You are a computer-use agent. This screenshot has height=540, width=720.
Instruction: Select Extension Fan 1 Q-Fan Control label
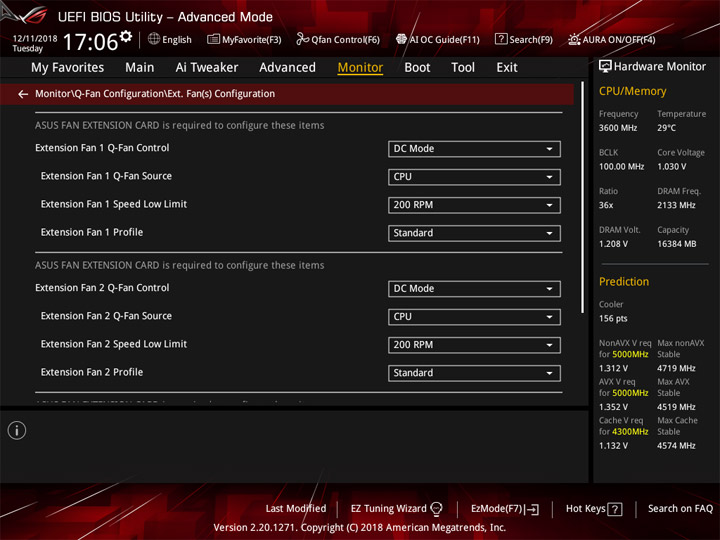tap(102, 148)
